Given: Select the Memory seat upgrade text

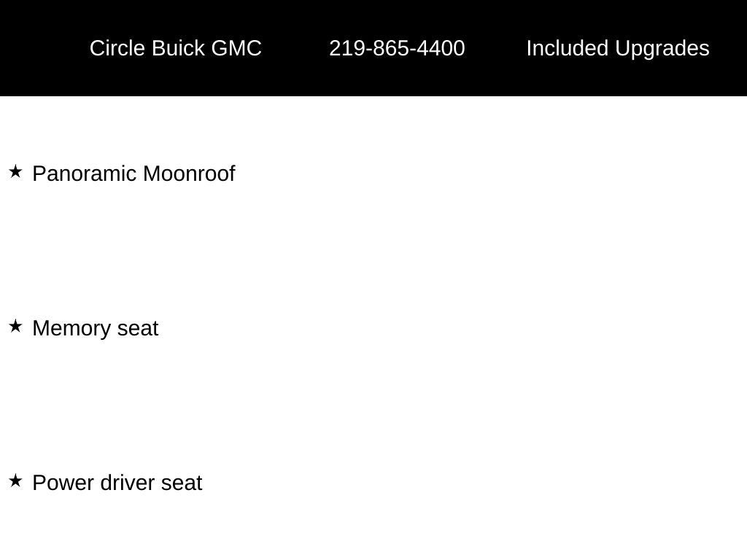Looking at the screenshot, I should (x=96, y=328).
